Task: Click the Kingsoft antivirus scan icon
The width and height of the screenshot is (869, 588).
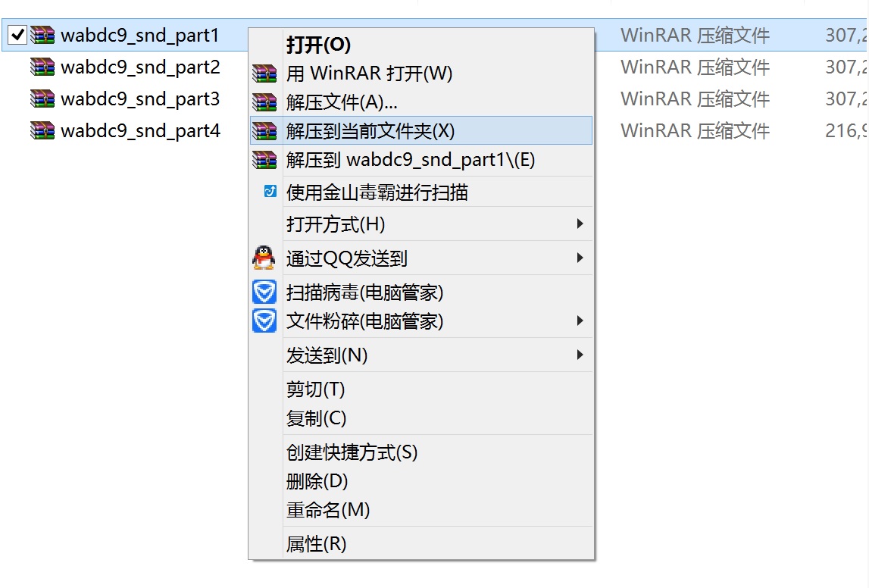Action: click(270, 192)
